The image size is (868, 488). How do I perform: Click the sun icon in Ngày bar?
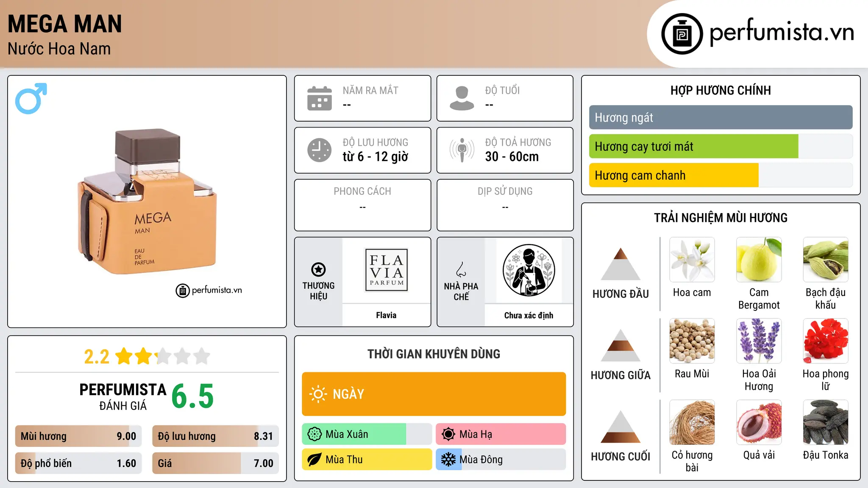(318, 394)
